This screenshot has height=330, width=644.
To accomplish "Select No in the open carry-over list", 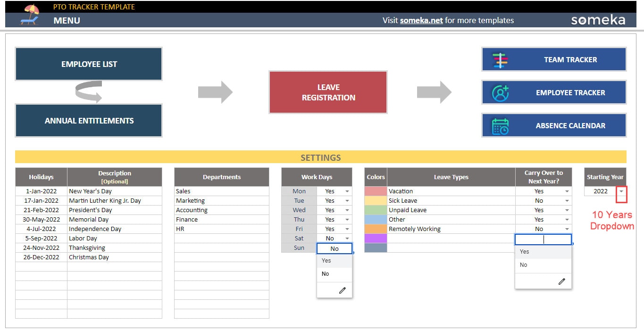I will (x=523, y=264).
